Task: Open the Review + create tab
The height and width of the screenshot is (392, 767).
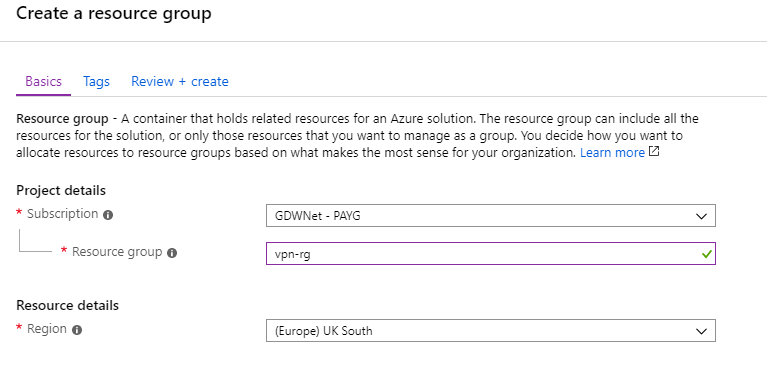Action: pyautogui.click(x=180, y=81)
